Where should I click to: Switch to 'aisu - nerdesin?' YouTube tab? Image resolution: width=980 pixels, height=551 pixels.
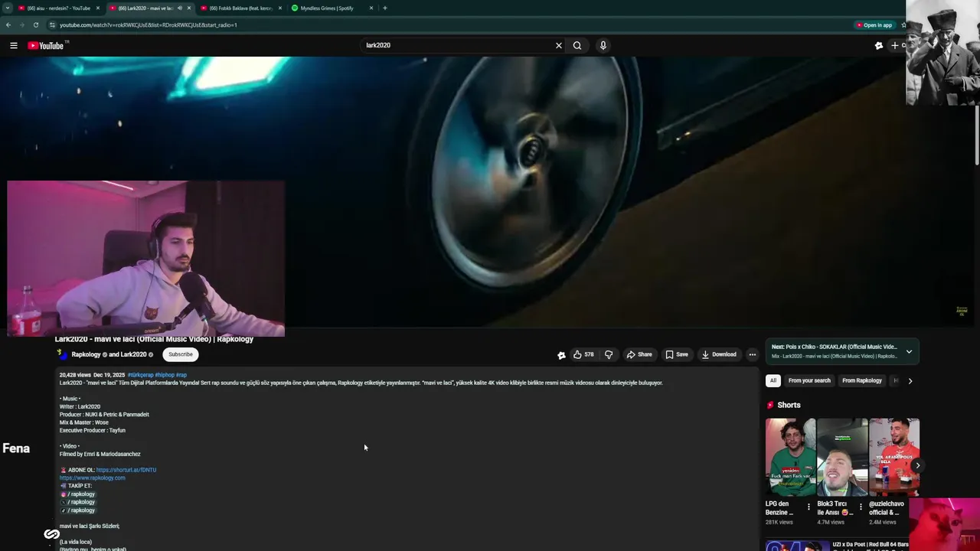point(58,8)
